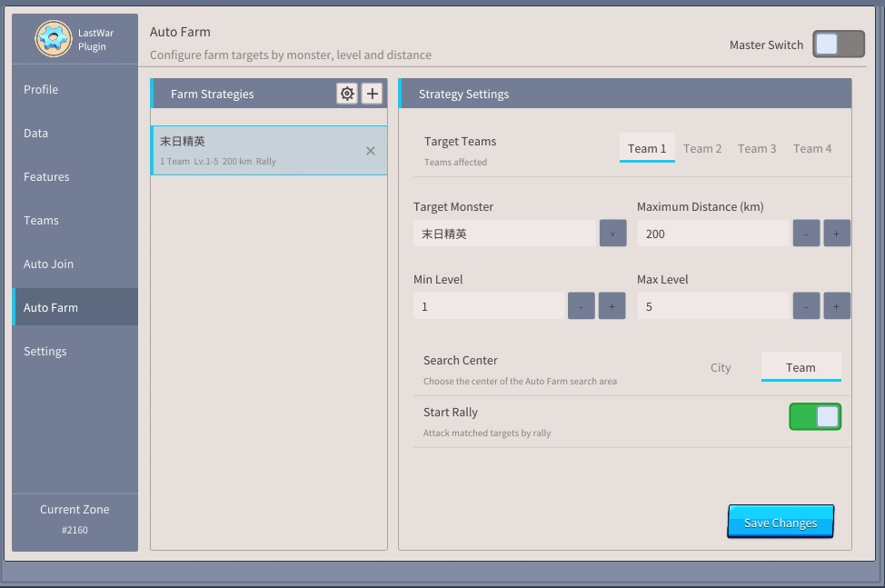The height and width of the screenshot is (588, 885).
Task: Select the Team 4 tab
Action: coord(812,148)
